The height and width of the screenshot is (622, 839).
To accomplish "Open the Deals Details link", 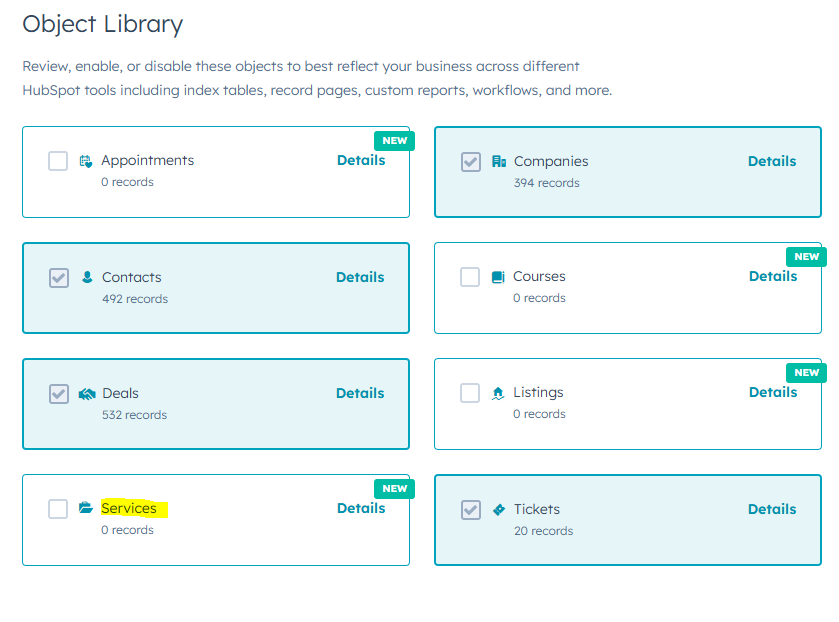I will pyautogui.click(x=360, y=393).
